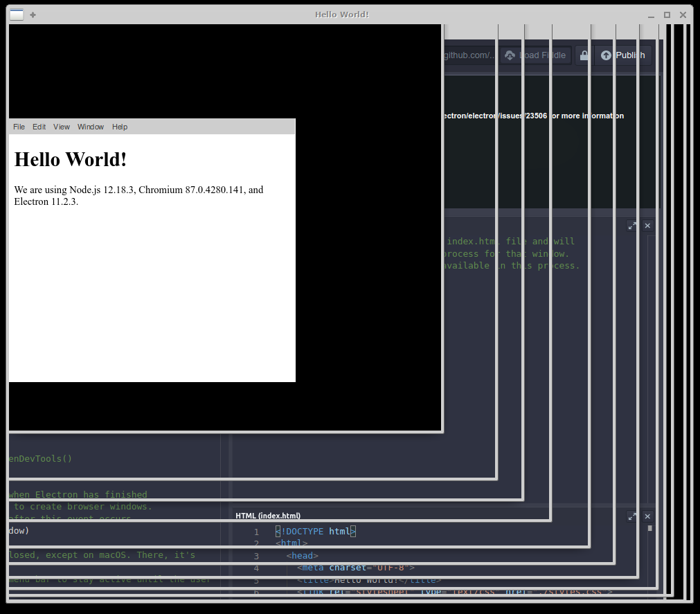700x614 pixels.
Task: Select the HTML (index.html) panel title
Action: [x=268, y=516]
